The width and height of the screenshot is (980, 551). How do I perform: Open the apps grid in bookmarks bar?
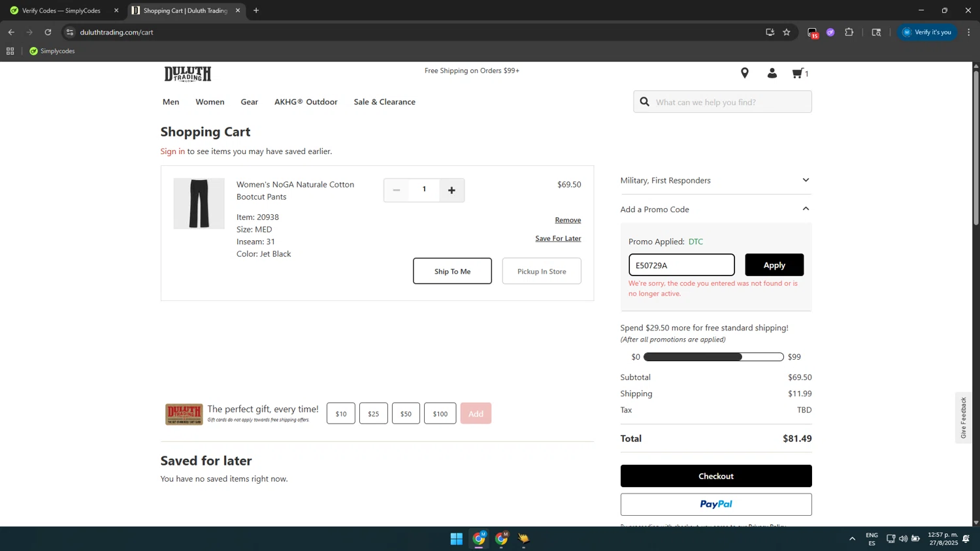pyautogui.click(x=10, y=51)
